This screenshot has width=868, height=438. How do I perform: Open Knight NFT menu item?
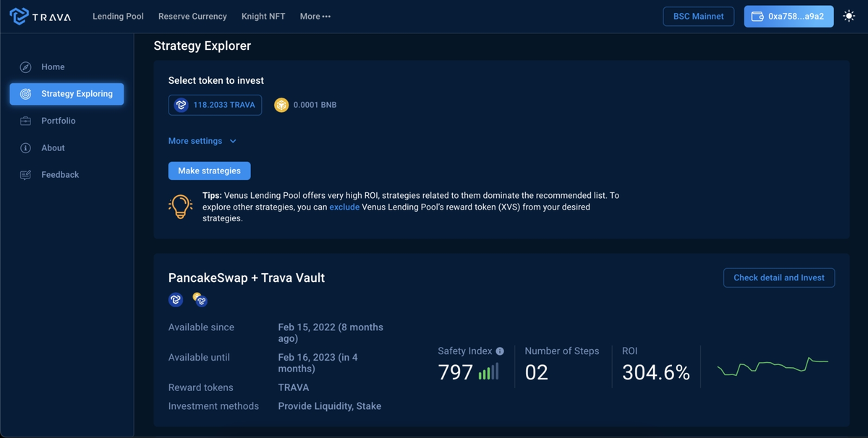tap(263, 17)
